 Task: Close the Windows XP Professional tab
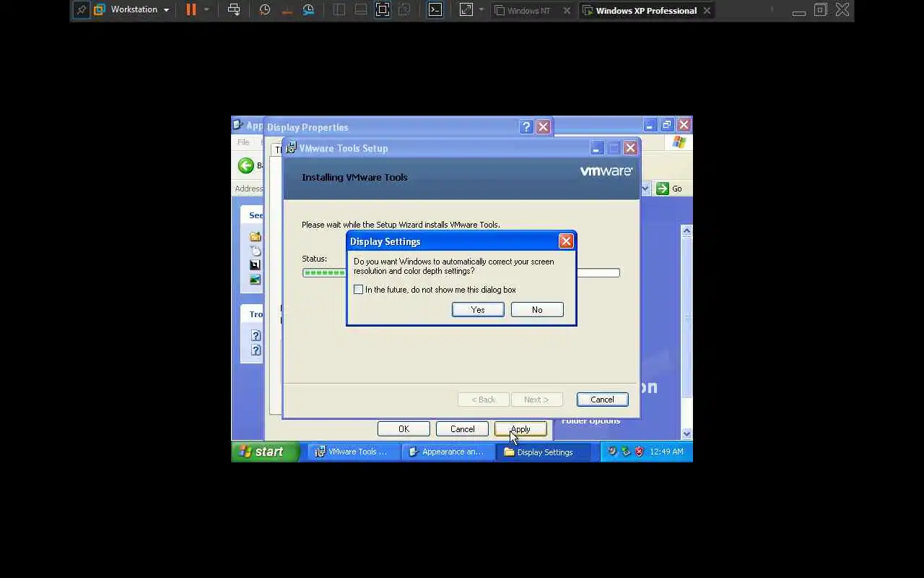click(707, 11)
